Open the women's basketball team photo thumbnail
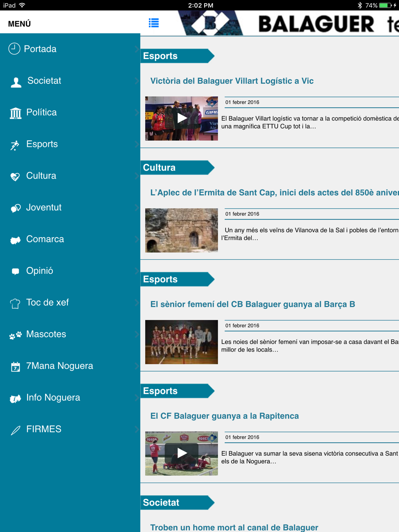 click(x=182, y=342)
